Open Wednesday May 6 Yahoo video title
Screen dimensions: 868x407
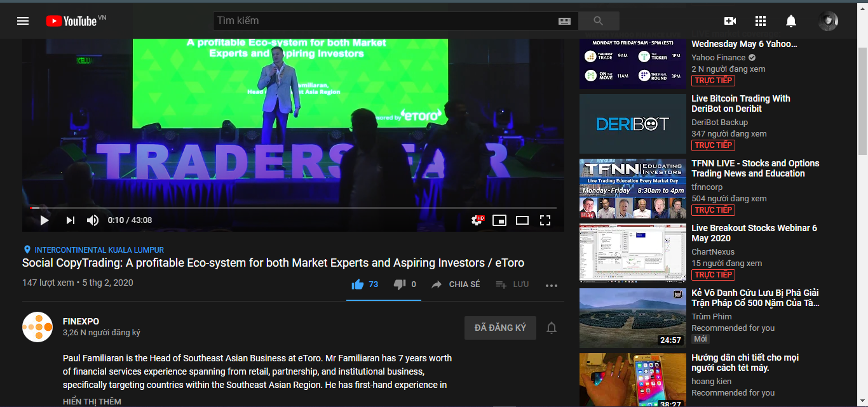coord(744,44)
